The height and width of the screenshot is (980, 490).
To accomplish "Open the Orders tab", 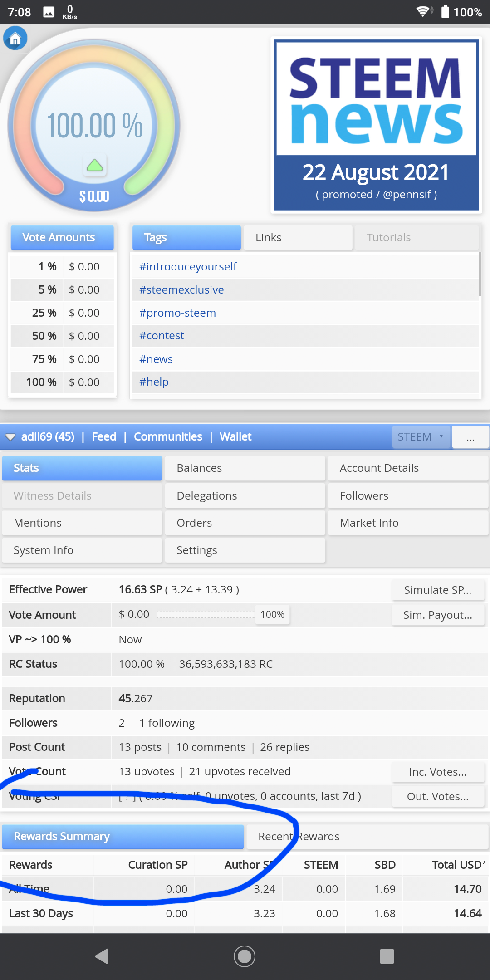I will [245, 523].
